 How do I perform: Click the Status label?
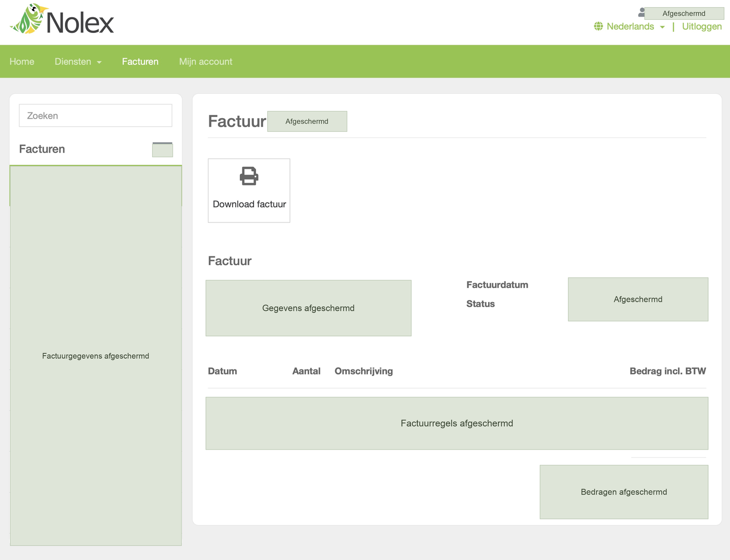(x=481, y=304)
